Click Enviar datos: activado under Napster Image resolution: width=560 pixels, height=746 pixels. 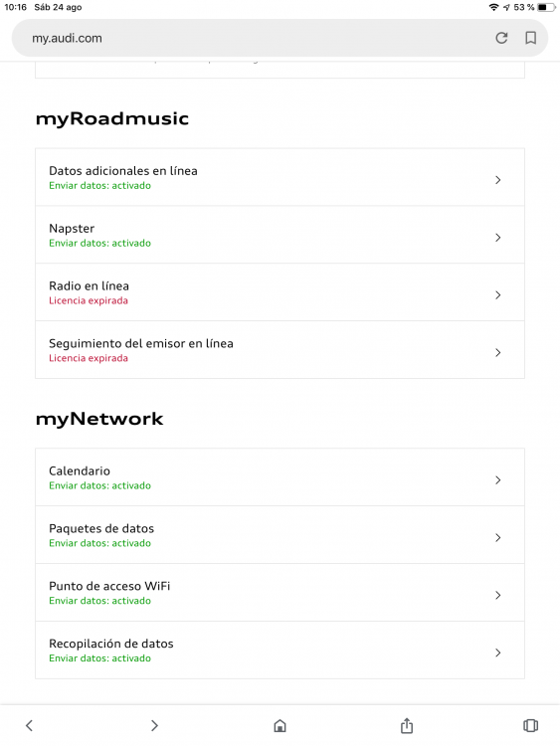[x=99, y=243]
